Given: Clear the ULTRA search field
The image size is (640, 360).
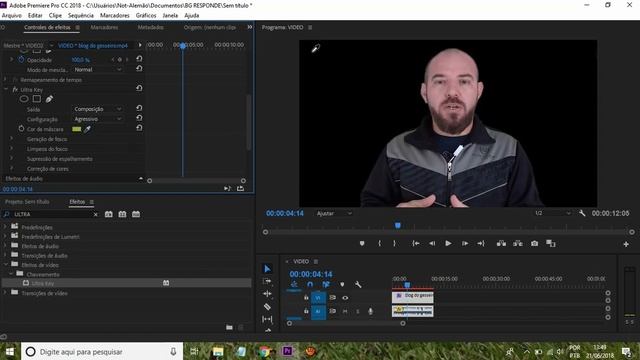Looking at the screenshot, I should pos(96,214).
